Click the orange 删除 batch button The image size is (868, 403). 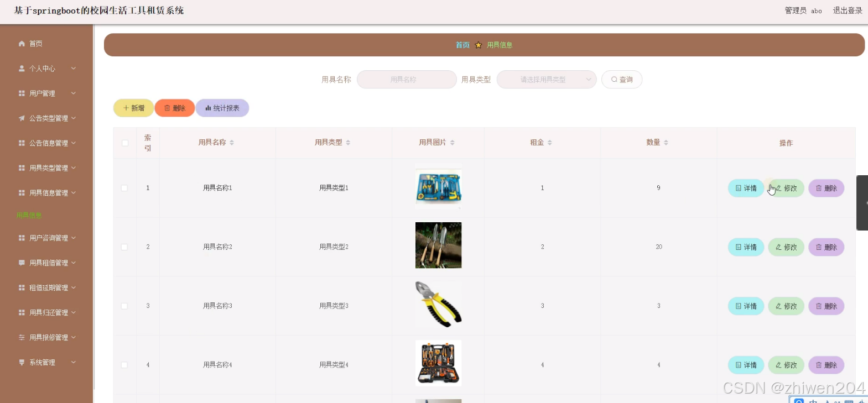[175, 108]
